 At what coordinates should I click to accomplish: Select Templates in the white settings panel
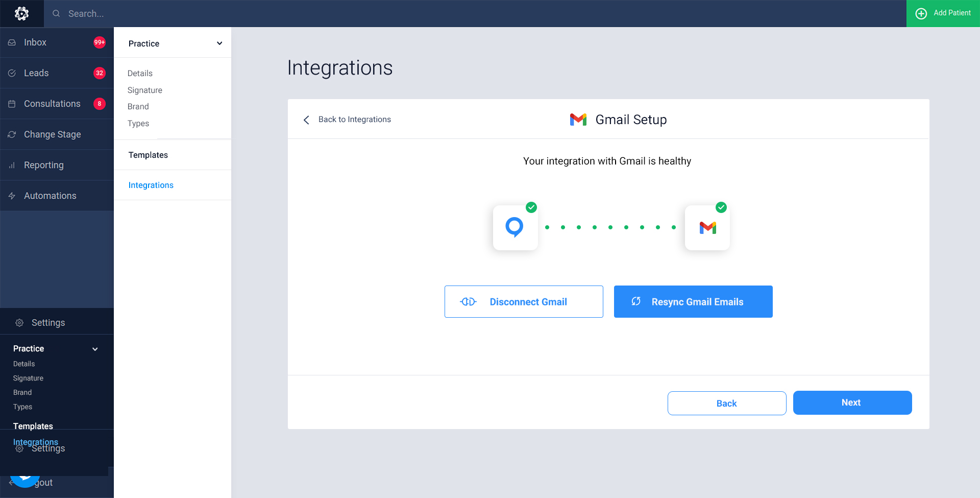pos(148,155)
